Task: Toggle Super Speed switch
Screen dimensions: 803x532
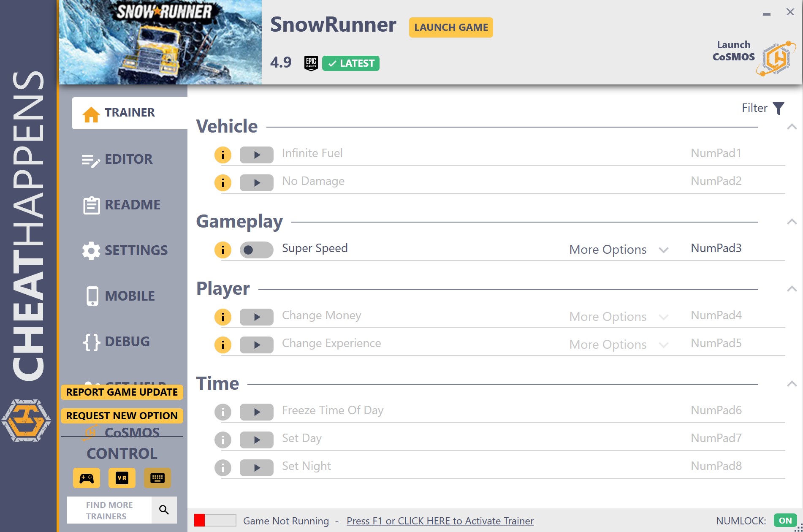Action: click(256, 250)
